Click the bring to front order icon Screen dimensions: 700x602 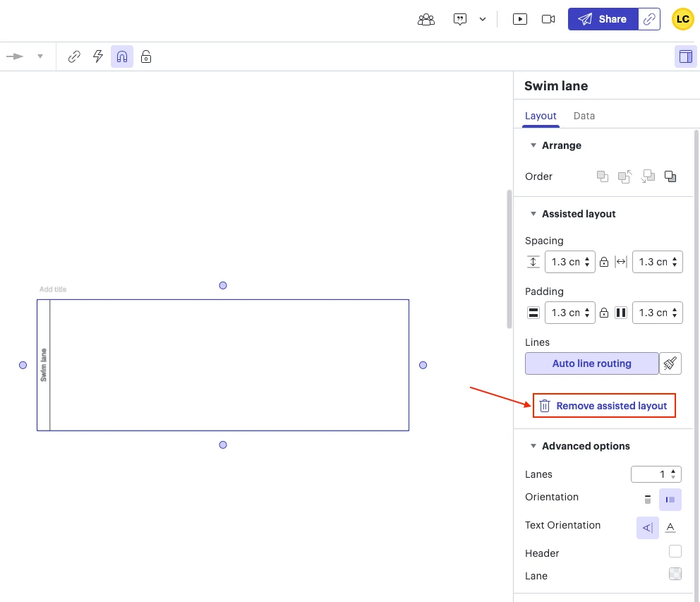[x=602, y=176]
